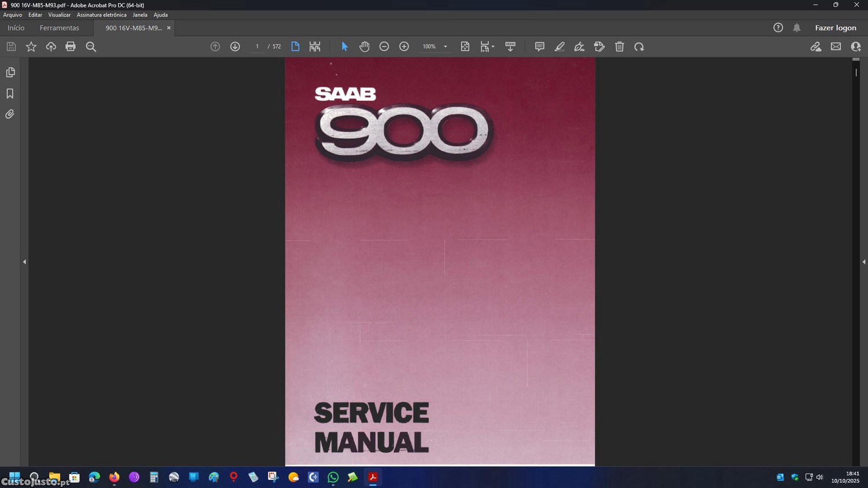Select the Hand pan tool
Viewport: 868px width, 488px height.
(x=364, y=47)
